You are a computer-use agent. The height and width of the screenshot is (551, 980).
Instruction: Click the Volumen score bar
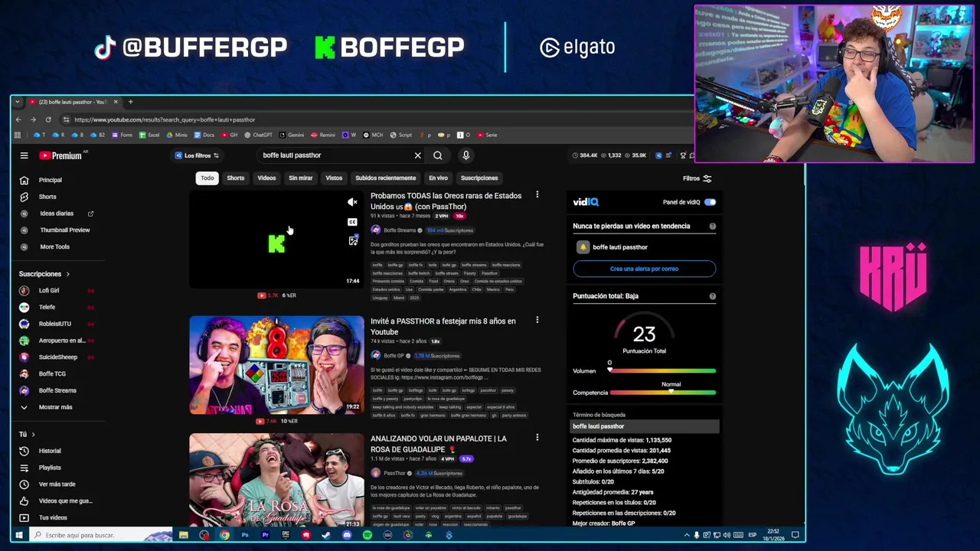click(662, 371)
